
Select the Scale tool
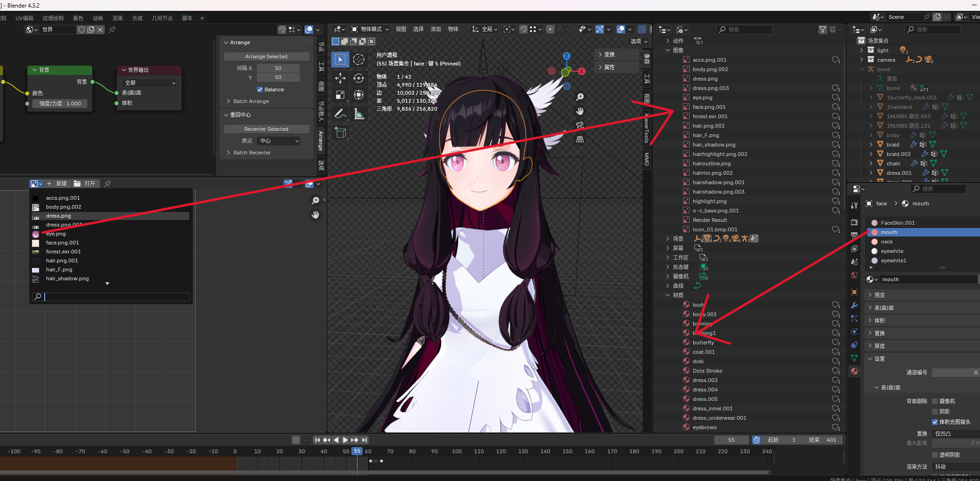pos(340,95)
